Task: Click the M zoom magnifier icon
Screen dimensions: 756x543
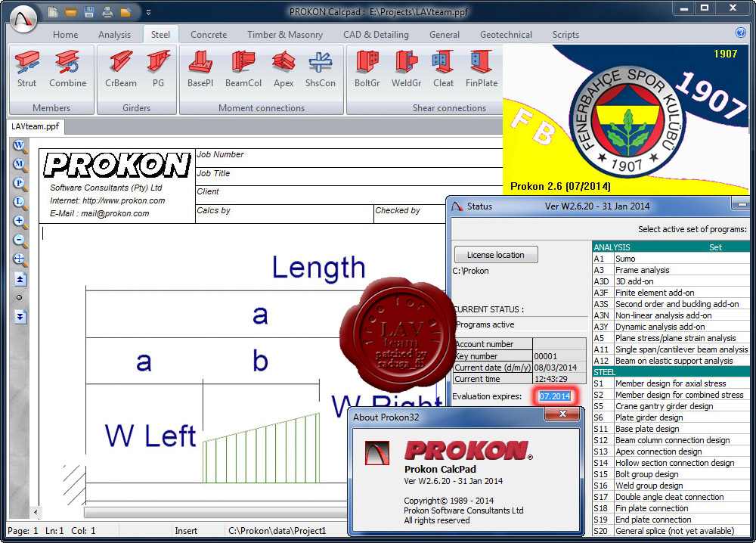Action: (x=20, y=164)
